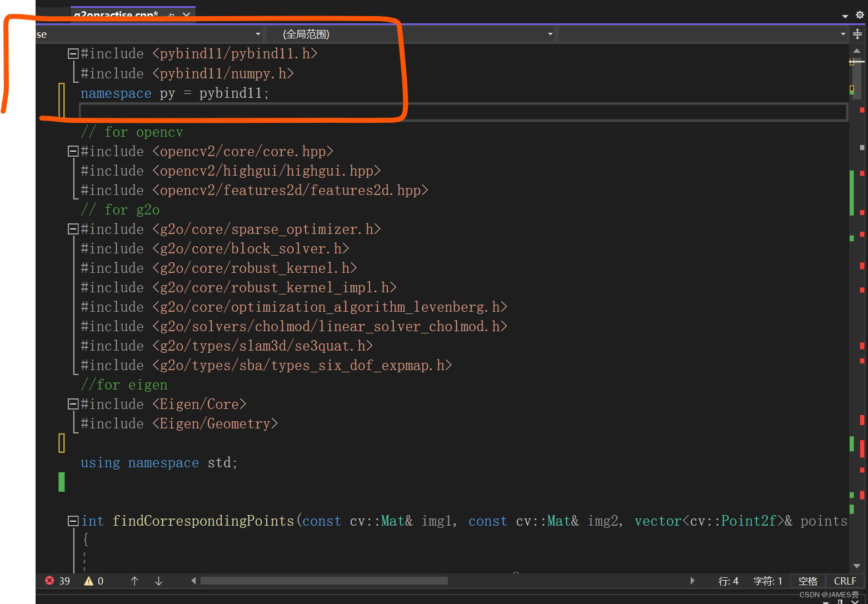This screenshot has height=604, width=868.
Task: Collapse the pybind11 include block
Action: (x=73, y=54)
